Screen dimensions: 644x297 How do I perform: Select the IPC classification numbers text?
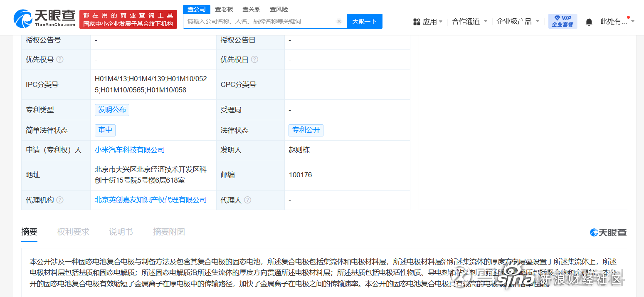point(151,84)
